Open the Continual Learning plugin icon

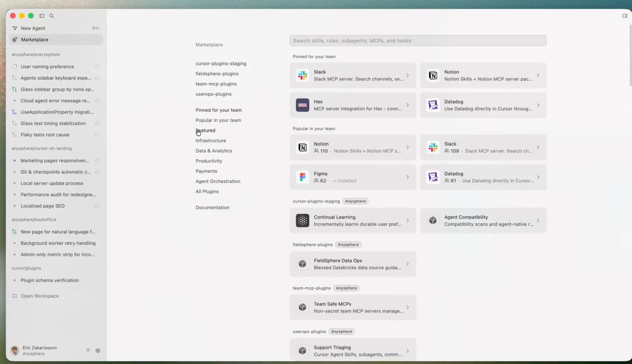coord(302,220)
